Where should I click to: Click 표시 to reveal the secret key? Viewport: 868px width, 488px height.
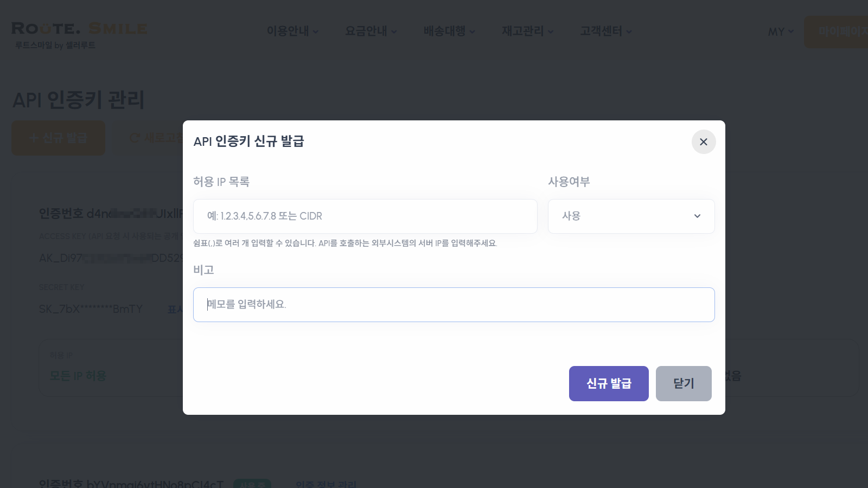coord(175,309)
